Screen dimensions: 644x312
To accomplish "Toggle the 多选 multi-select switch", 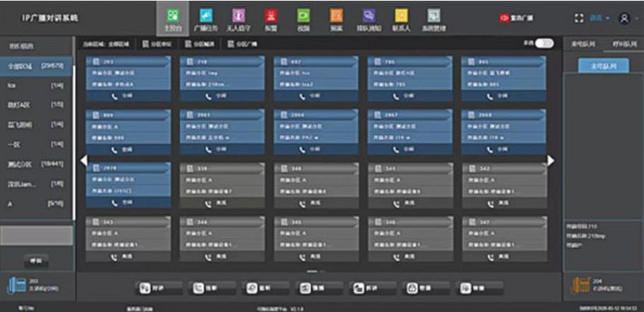I will (x=544, y=44).
